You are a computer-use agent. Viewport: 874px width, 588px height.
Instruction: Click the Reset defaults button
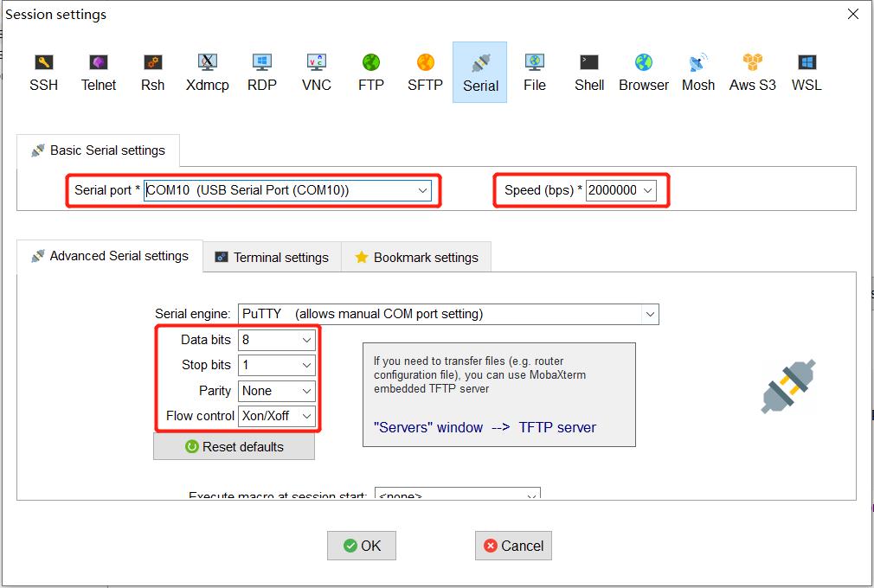coord(234,446)
